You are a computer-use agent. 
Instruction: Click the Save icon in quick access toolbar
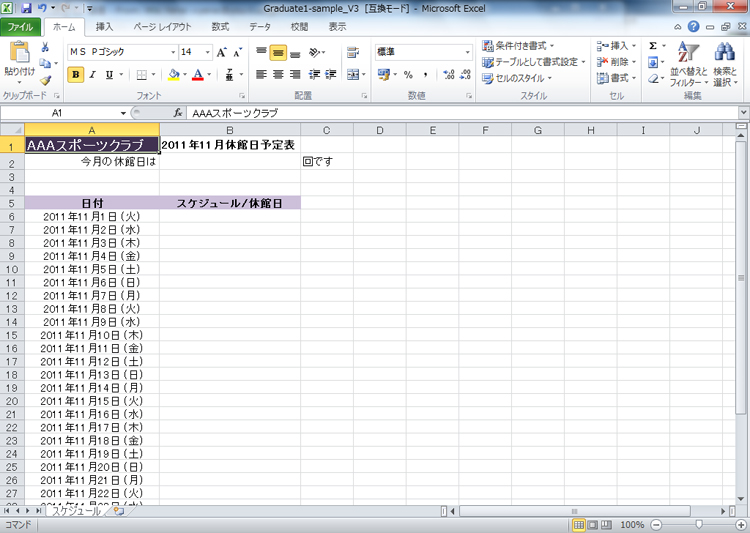[x=26, y=8]
